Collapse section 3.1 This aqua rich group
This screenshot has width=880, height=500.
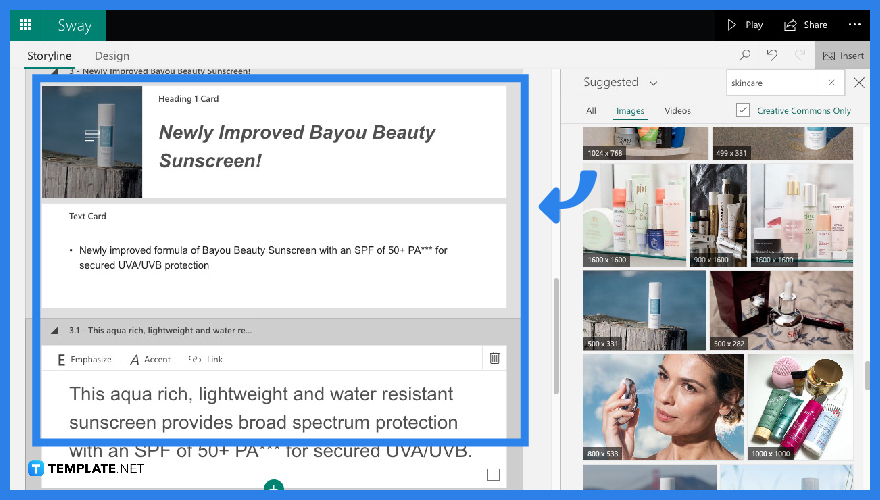(x=54, y=331)
